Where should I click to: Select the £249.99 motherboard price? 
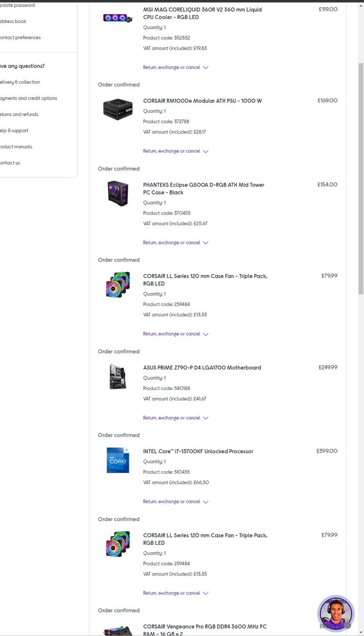328,367
